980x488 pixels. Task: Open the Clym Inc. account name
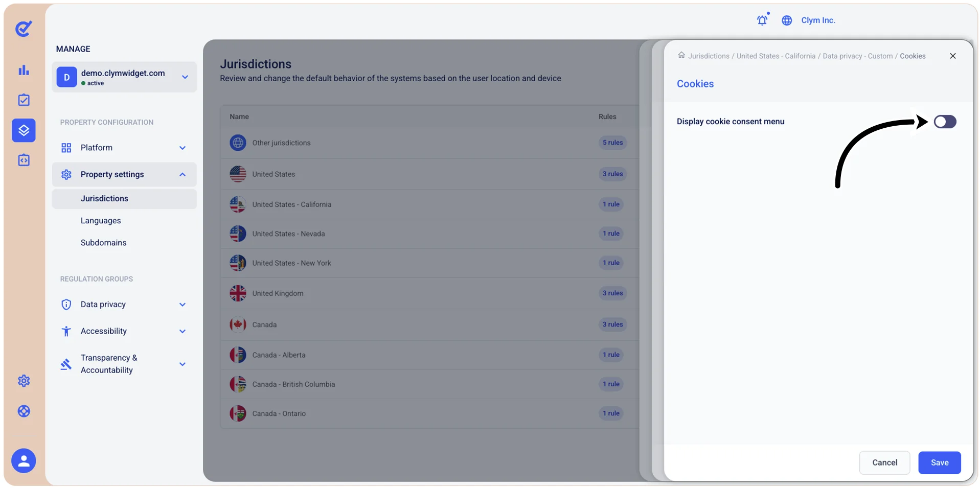[818, 20]
